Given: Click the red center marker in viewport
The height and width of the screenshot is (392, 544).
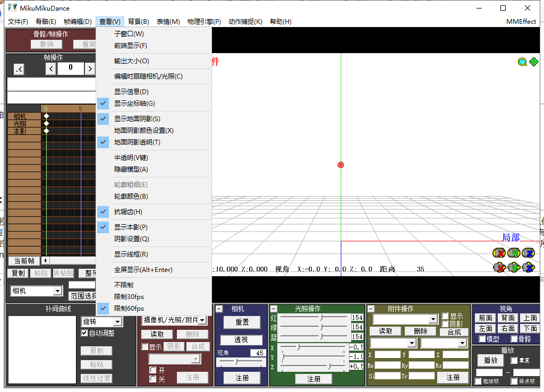Looking at the screenshot, I should coord(341,165).
